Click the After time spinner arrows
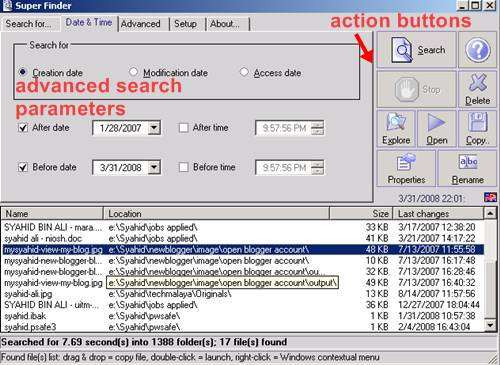This screenshot has width=500, height=365. click(317, 128)
